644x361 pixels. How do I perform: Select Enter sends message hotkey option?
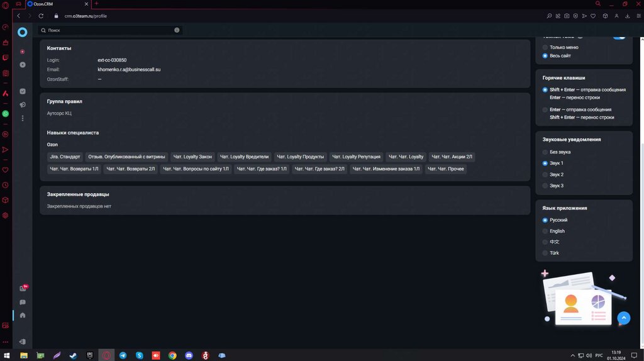579,113
